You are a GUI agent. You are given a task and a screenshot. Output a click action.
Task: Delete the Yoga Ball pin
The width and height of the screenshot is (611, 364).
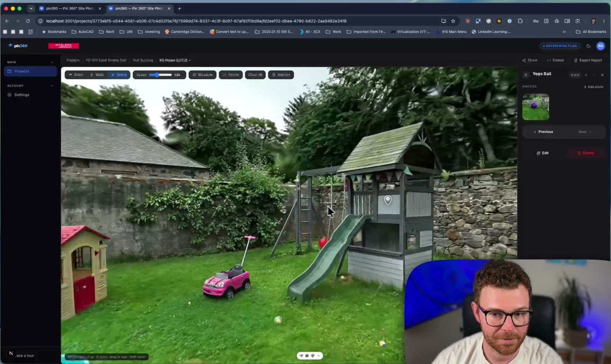tap(585, 153)
